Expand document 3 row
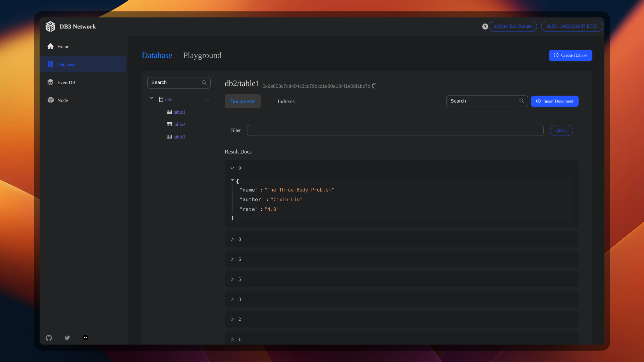Image resolution: width=644 pixels, height=362 pixels. pyautogui.click(x=232, y=299)
